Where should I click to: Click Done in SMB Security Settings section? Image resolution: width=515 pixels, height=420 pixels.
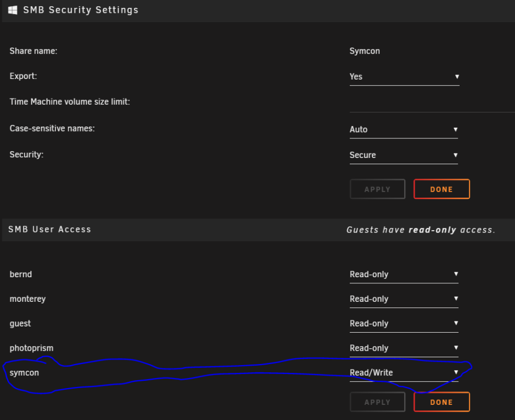coord(442,189)
